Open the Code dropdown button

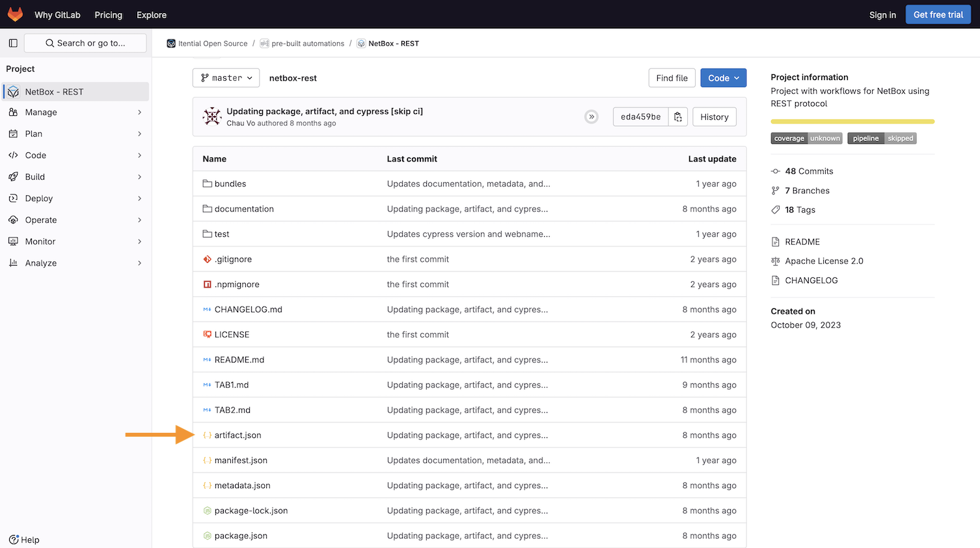723,78
